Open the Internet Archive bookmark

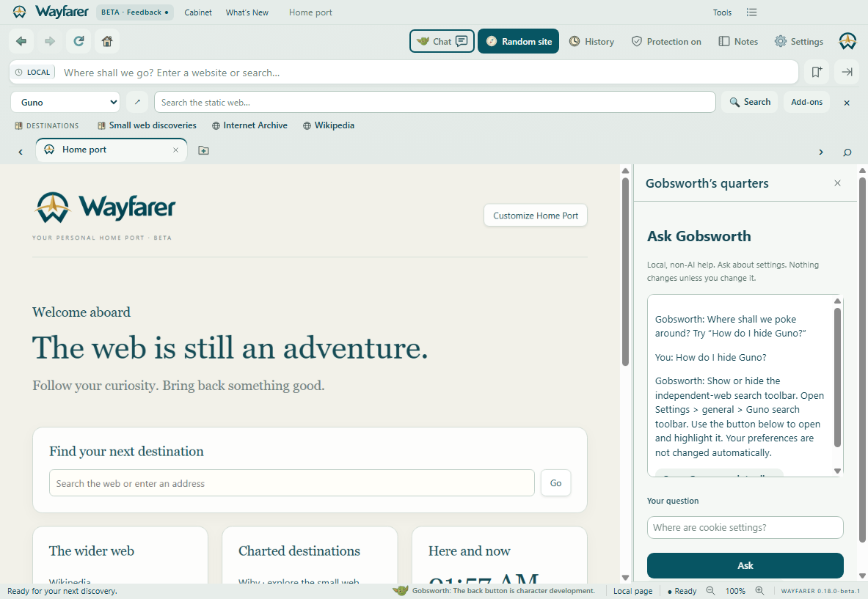[249, 125]
